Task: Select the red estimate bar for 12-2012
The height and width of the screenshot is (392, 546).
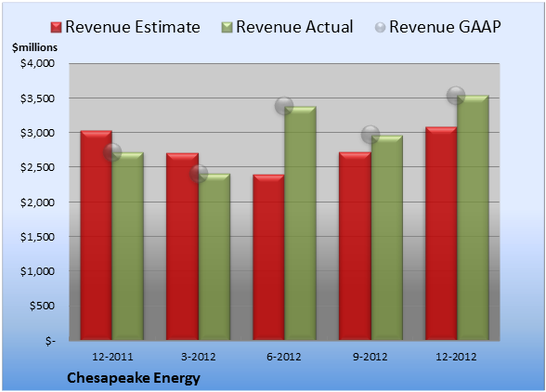Action: click(441, 233)
